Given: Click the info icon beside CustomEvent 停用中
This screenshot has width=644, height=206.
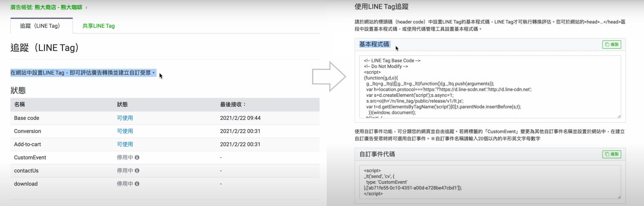Looking at the screenshot, I should [137, 157].
